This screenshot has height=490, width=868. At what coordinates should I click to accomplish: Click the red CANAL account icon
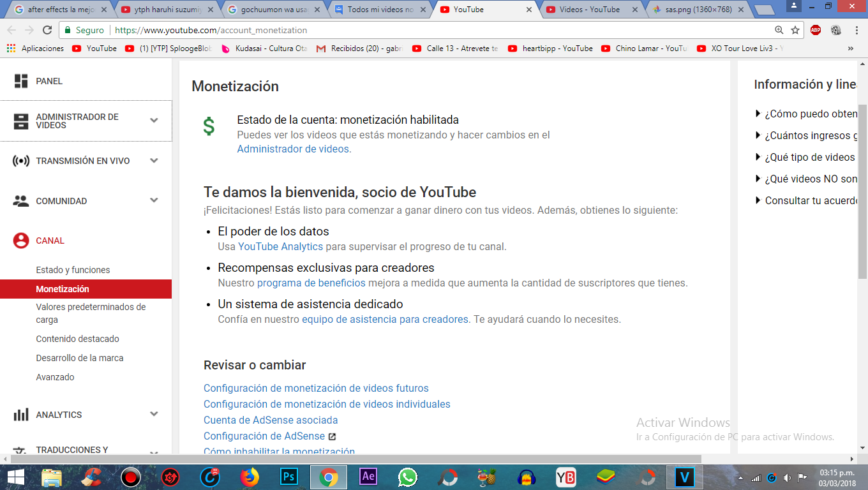21,241
